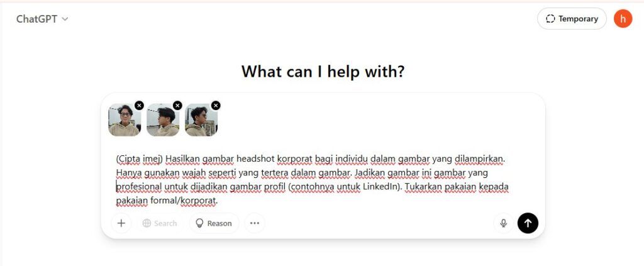The image size is (644, 266).
Task: Remove the second attached photo
Action: 177,106
